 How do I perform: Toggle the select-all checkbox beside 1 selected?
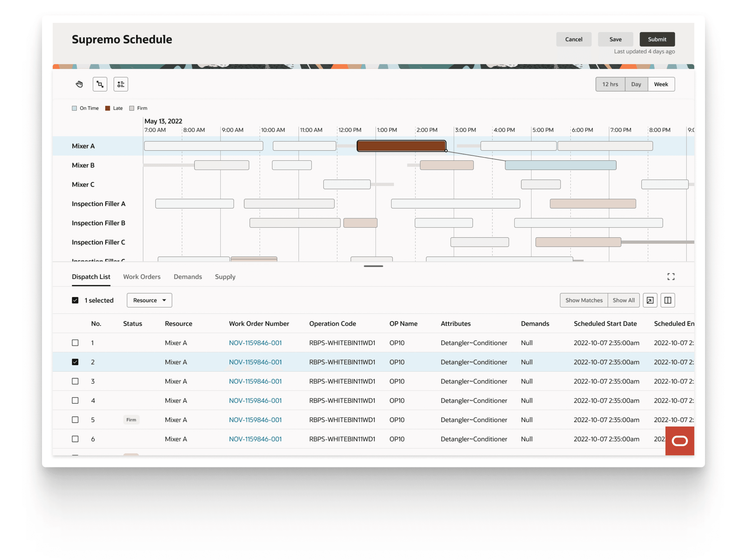[75, 301]
